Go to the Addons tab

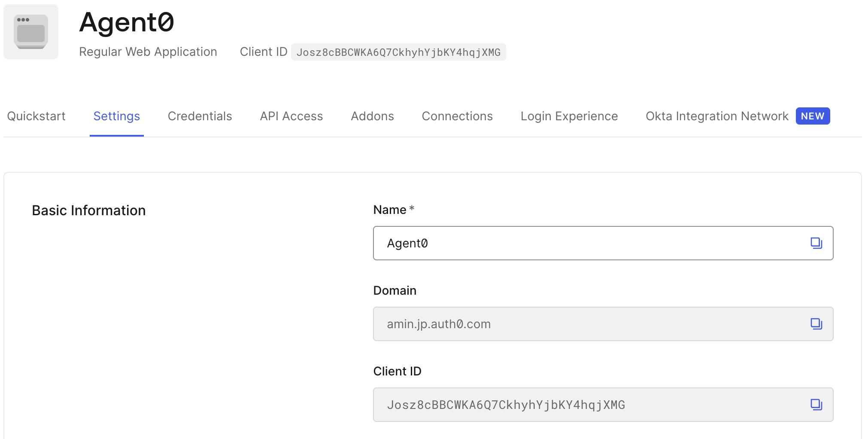[x=373, y=116]
